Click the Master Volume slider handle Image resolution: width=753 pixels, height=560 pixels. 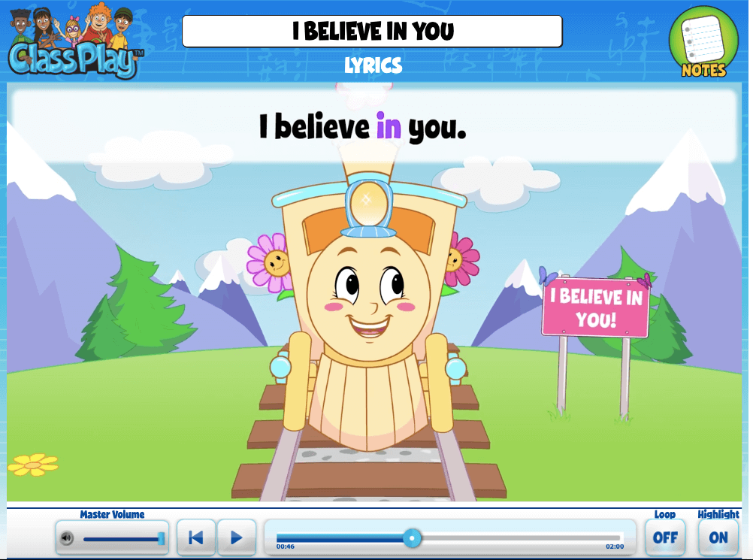(x=162, y=538)
